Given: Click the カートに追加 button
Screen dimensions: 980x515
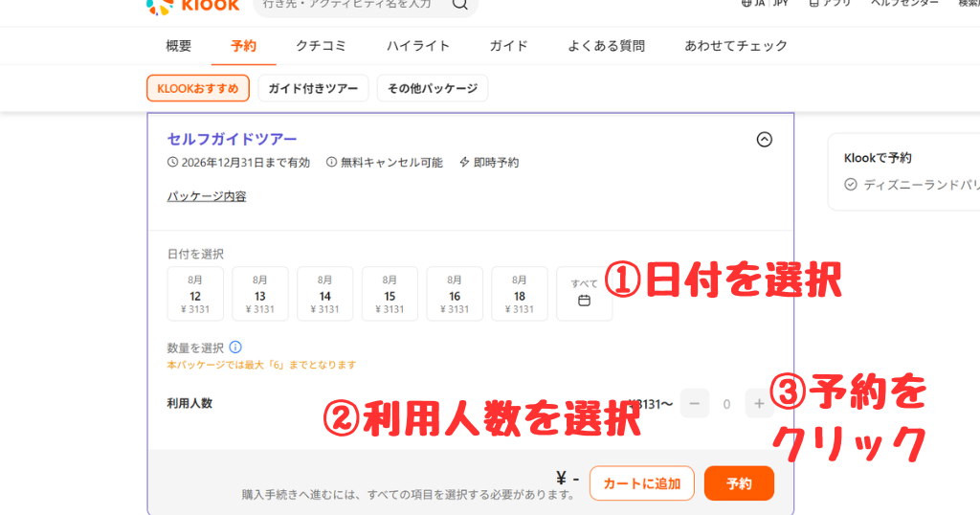Looking at the screenshot, I should [642, 483].
